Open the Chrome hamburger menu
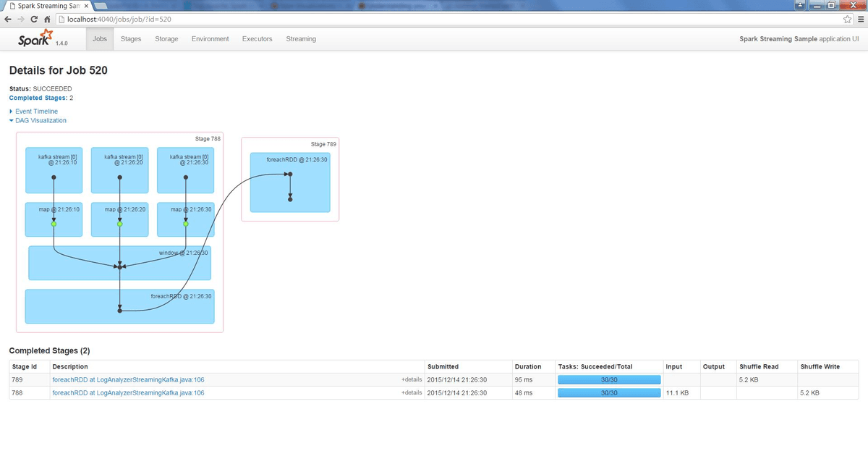This screenshot has height=467, width=868. click(x=859, y=19)
